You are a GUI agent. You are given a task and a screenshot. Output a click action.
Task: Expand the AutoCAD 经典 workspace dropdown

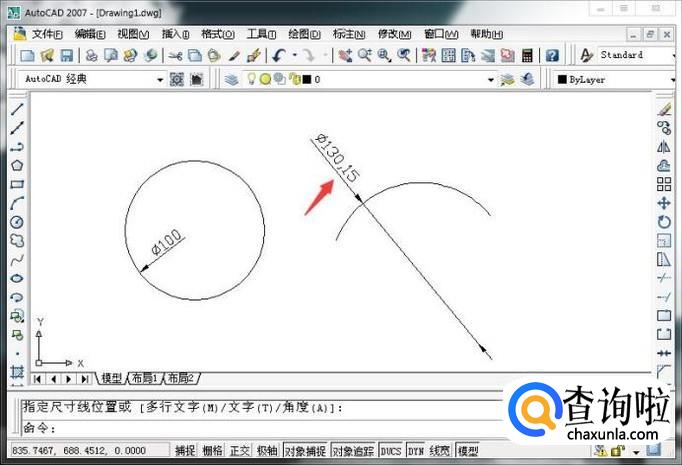159,79
